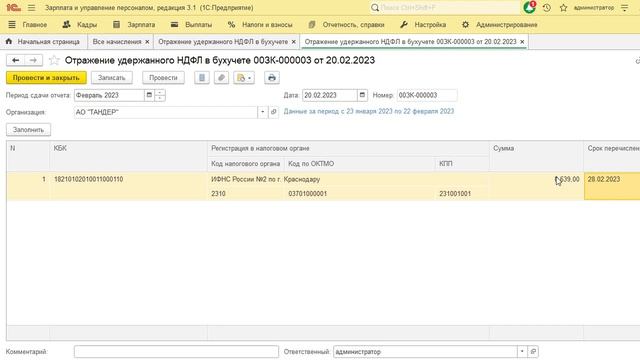Open the window settings lines icon at top right
640x360 pixels.
pos(624,8)
